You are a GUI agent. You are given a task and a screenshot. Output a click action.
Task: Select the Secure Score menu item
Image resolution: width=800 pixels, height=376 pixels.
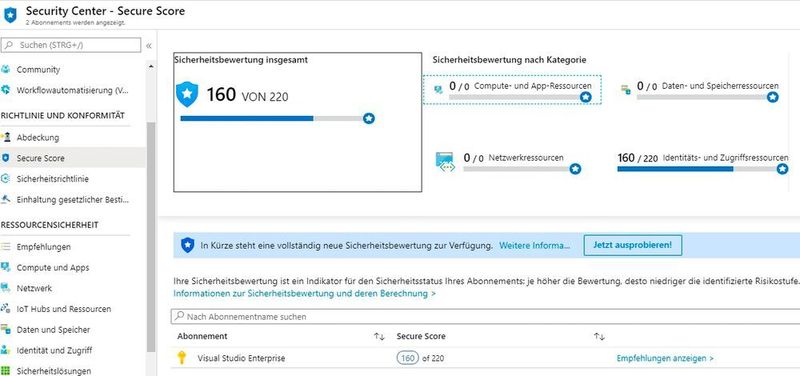click(72, 158)
